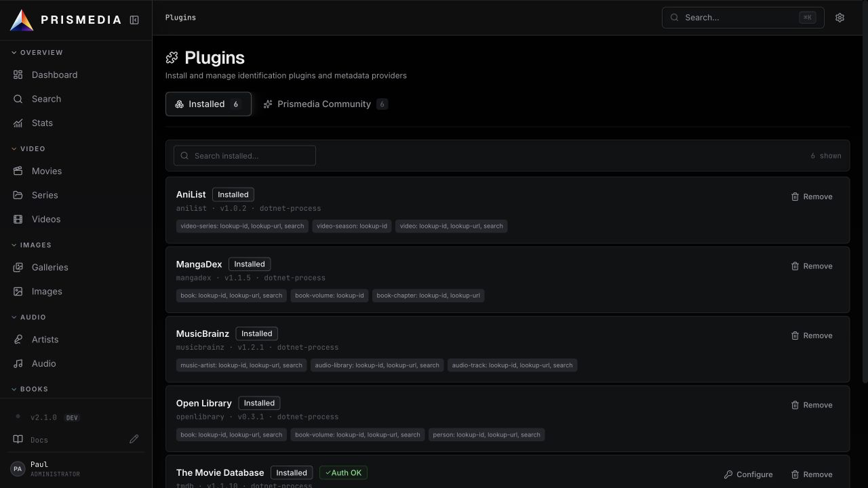Click the Series folder icon

(18, 195)
